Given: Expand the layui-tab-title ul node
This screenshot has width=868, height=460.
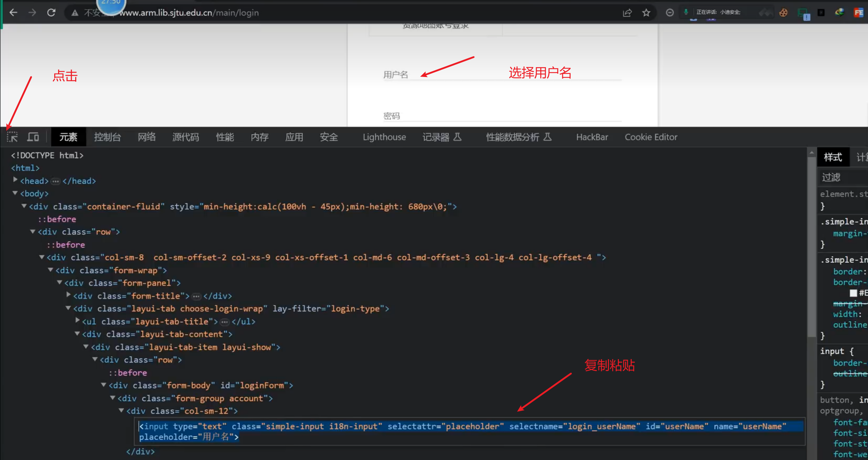Looking at the screenshot, I should click(x=78, y=320).
